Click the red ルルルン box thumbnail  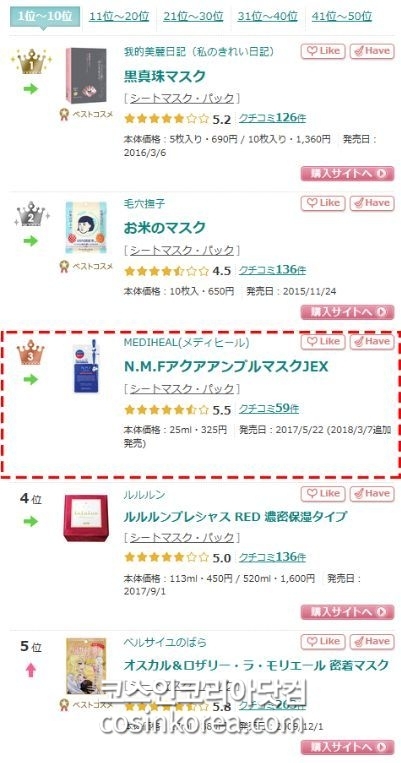pos(86,518)
